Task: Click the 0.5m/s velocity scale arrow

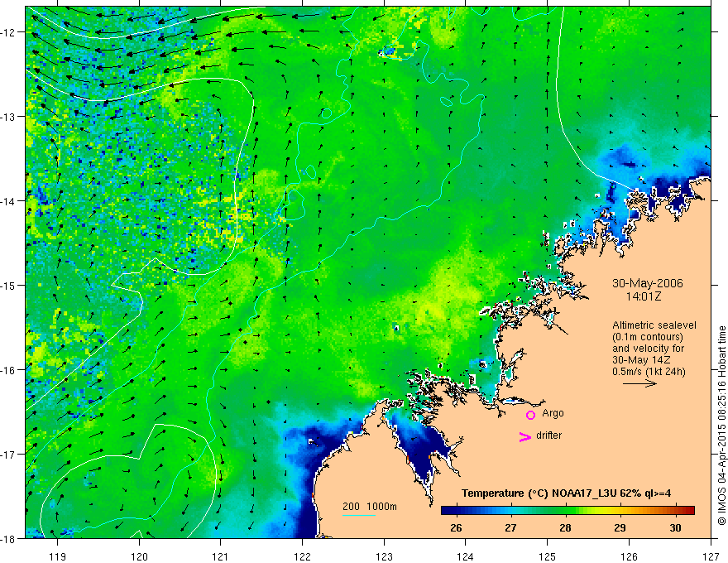Action: coord(639,383)
